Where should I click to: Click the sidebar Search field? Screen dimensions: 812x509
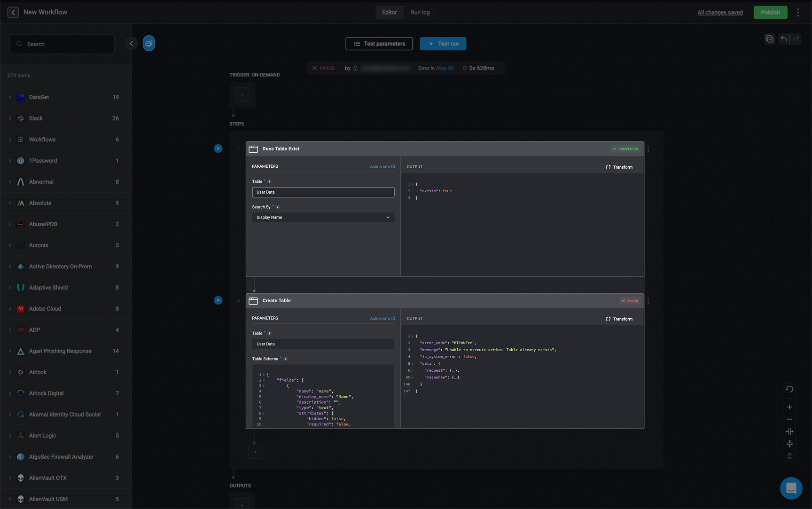tap(62, 44)
